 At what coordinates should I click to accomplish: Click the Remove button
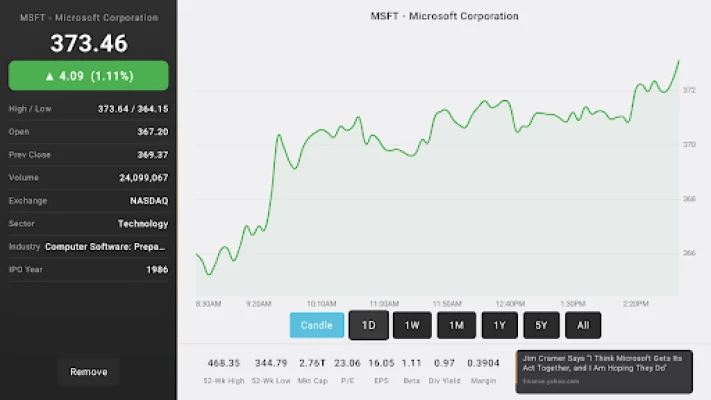click(x=89, y=372)
